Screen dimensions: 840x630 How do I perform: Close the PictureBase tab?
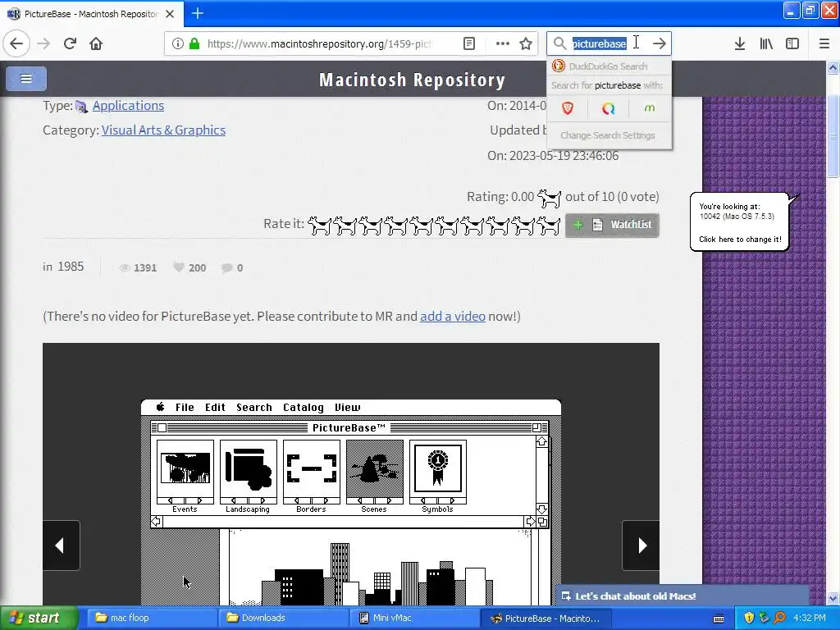pos(170,14)
